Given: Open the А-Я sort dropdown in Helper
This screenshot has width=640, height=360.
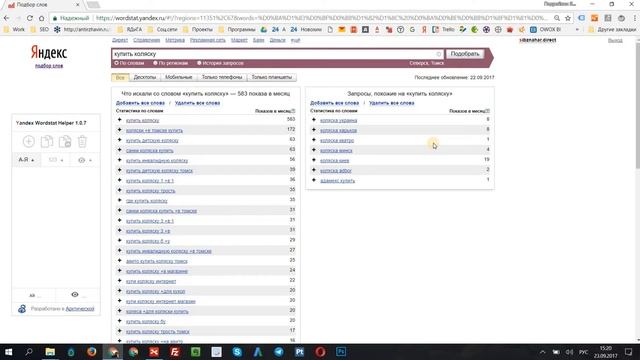Looking at the screenshot, I should point(26,160).
